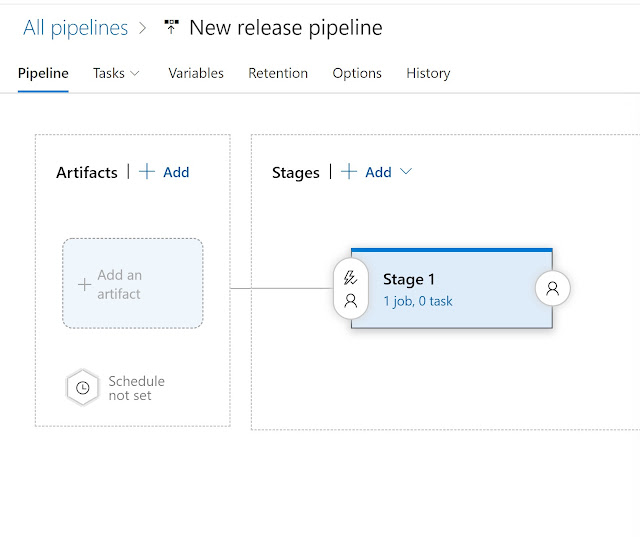Click the schedule clock icon
Screen dimensions: 640x537
[x=83, y=388]
